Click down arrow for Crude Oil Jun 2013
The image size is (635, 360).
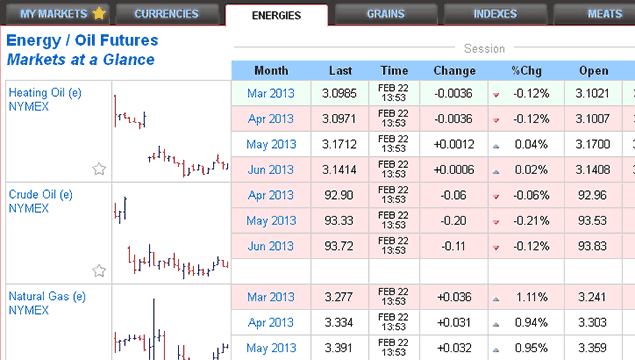(x=496, y=247)
